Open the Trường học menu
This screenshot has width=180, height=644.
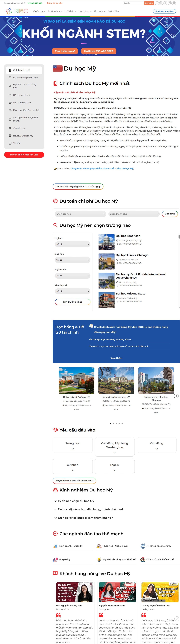tap(55, 11)
